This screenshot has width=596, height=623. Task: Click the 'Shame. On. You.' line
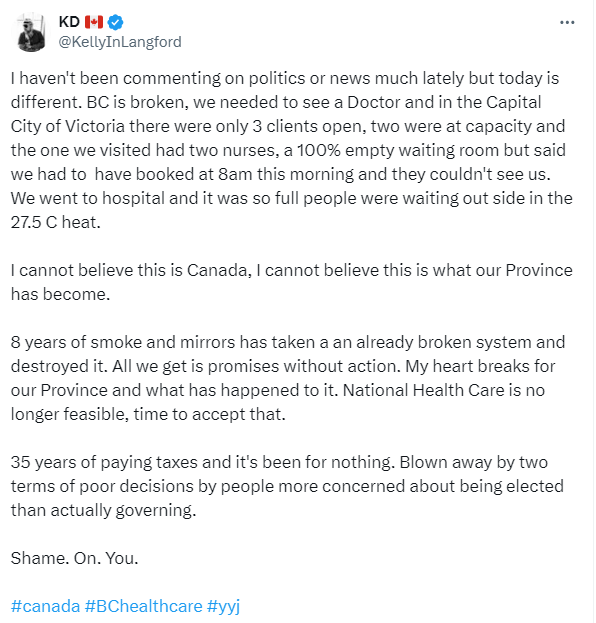click(x=74, y=558)
